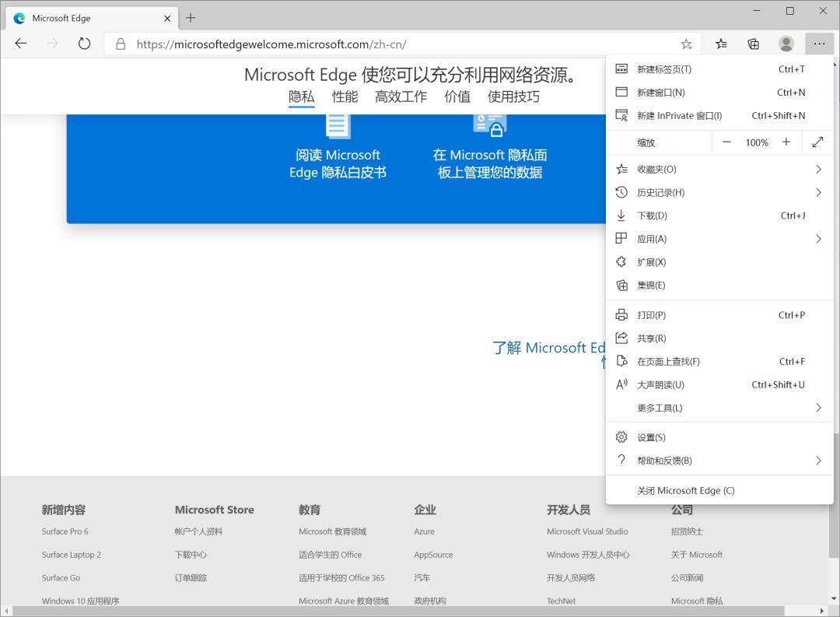Choose 打印(P) from the menu
Screen dimensions: 840x617
[719, 315]
